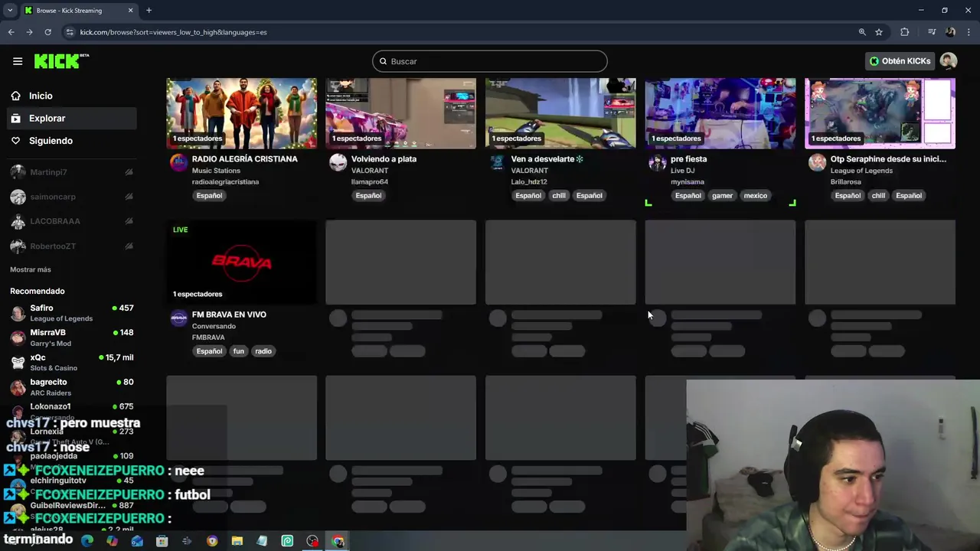Expand followed list with Mostrar más
The image size is (980, 551).
(x=31, y=269)
